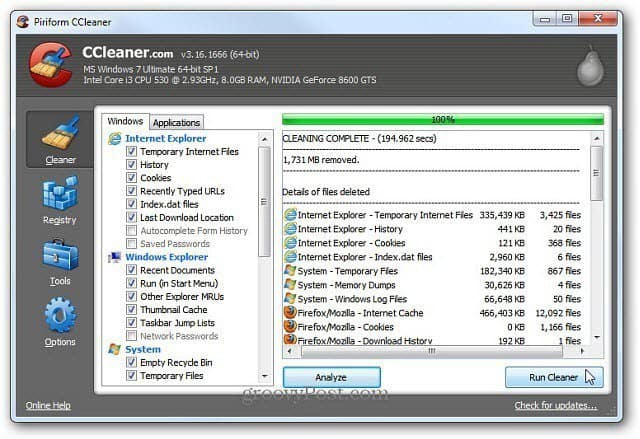Open the Tools toolbox icon
This screenshot has height=439, width=640.
pos(60,255)
